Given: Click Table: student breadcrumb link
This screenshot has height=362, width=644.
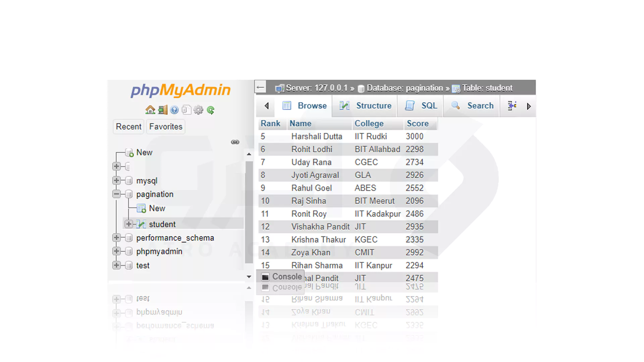Looking at the screenshot, I should point(487,88).
